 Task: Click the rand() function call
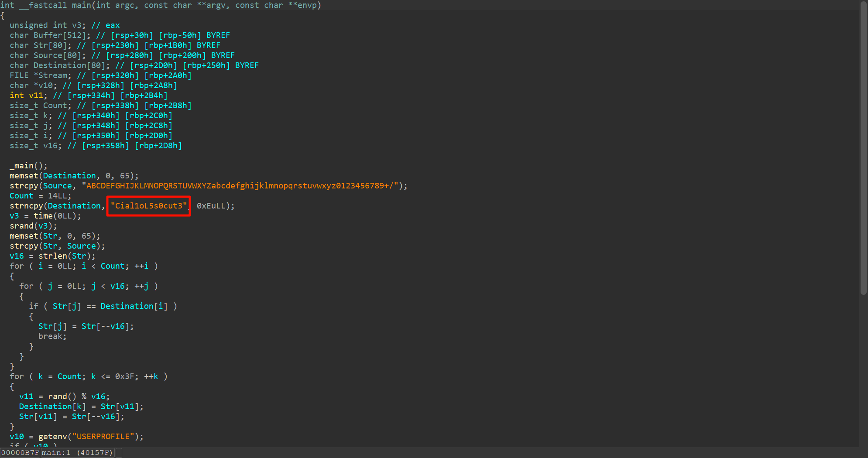click(x=57, y=396)
